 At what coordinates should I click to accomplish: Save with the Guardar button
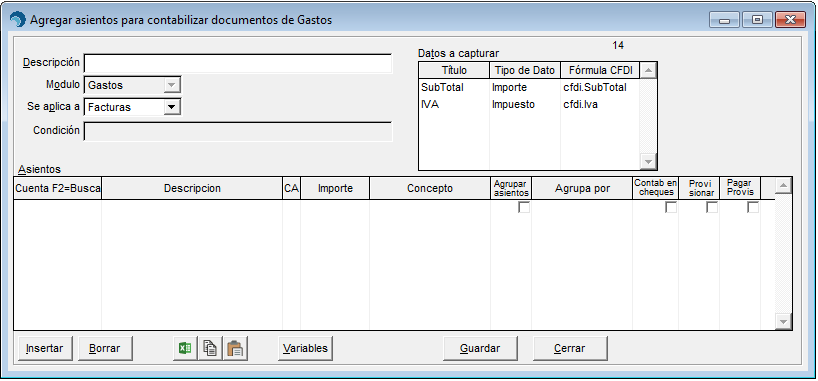tap(480, 348)
